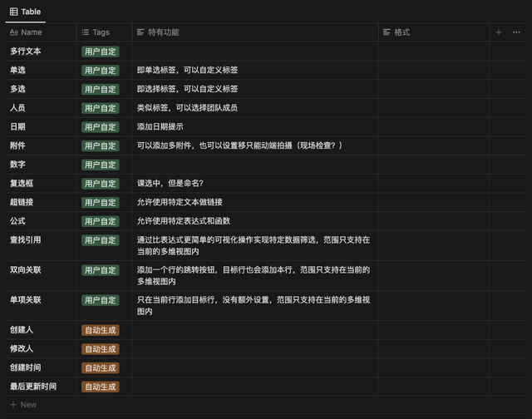Viewport: 532px width, 419px height.
Task: Add a new property with plus icon
Action: coord(499,32)
